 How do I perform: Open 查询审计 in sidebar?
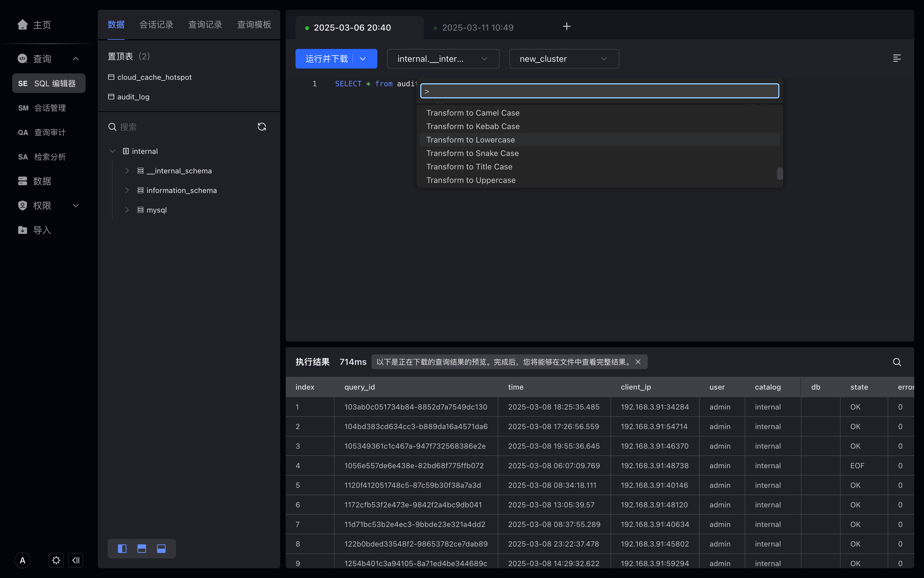(49, 132)
